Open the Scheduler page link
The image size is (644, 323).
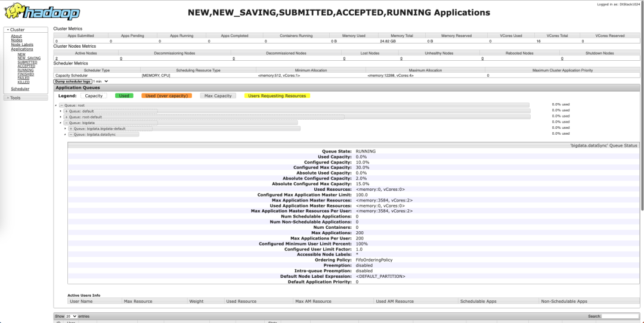[20, 89]
